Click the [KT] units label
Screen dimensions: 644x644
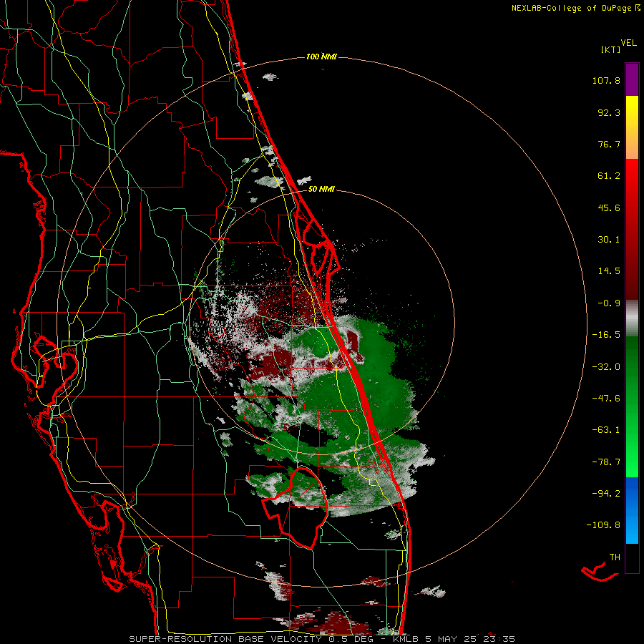click(611, 49)
